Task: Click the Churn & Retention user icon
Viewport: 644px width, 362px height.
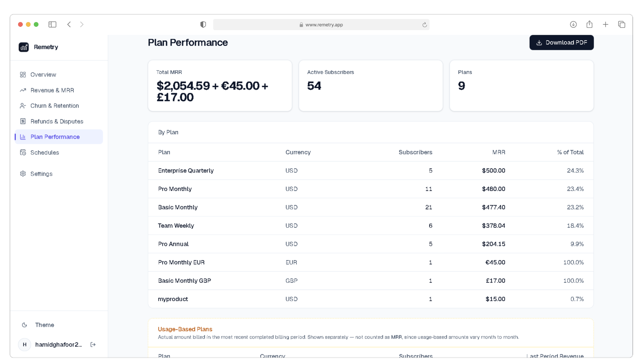Action: point(23,106)
